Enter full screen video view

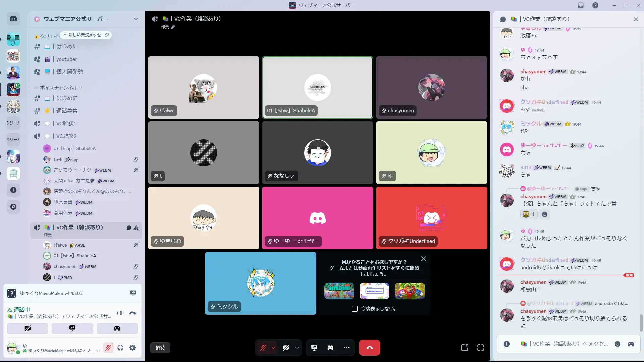point(481,348)
